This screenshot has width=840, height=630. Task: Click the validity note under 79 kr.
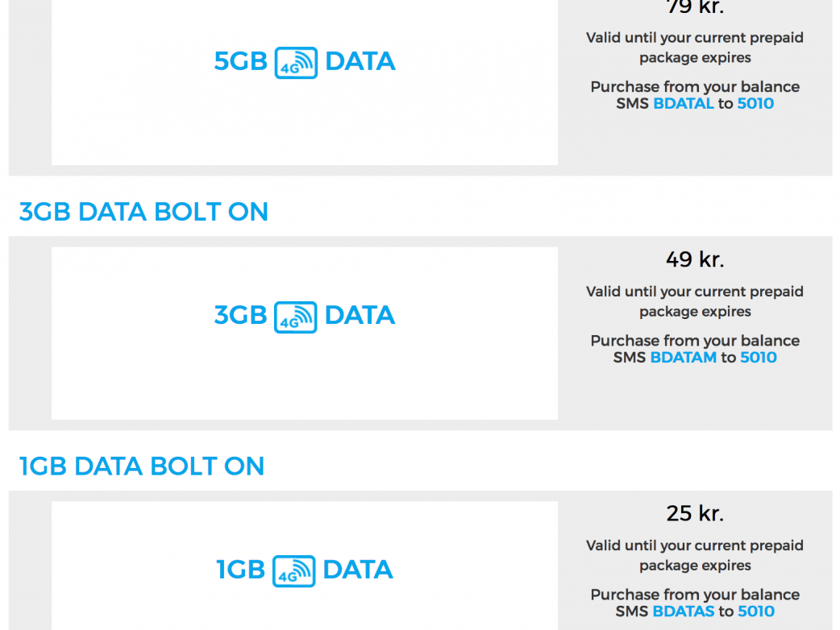click(x=695, y=48)
